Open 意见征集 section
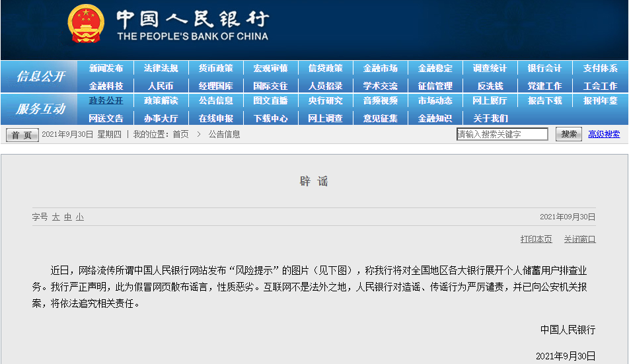Viewport: 629px width, 364px height. [x=381, y=118]
